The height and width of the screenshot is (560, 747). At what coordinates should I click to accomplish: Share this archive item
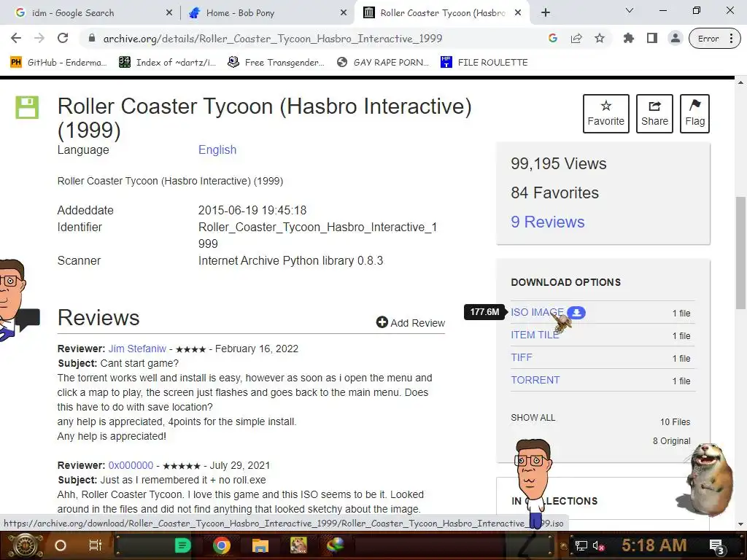654,113
